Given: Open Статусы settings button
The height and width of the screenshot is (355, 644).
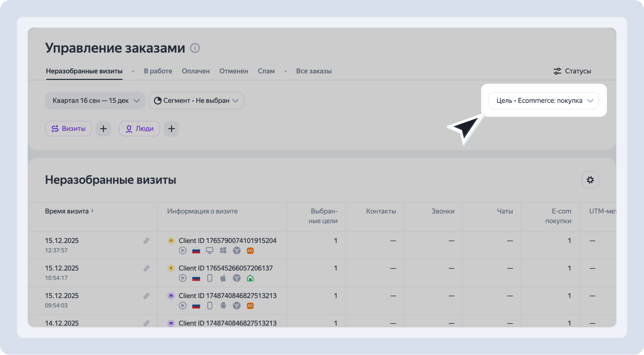Looking at the screenshot, I should coord(572,71).
